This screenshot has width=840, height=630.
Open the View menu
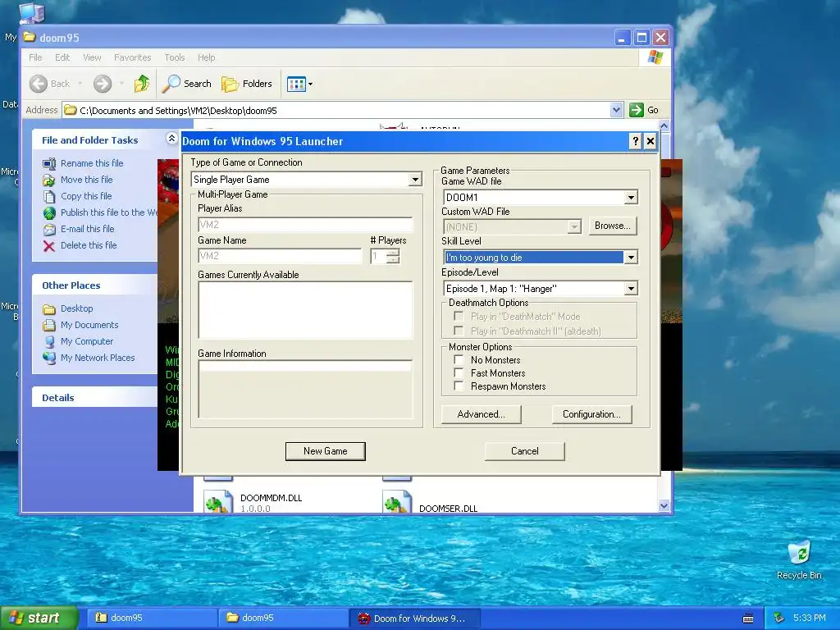92,57
